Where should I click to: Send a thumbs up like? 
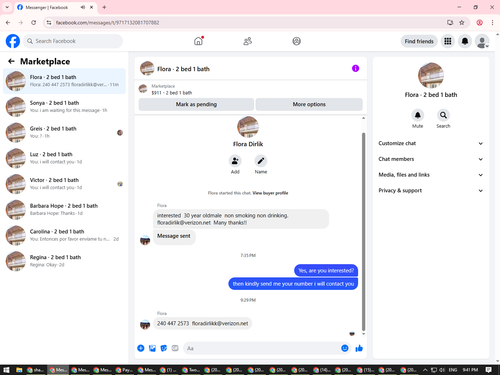(359, 348)
